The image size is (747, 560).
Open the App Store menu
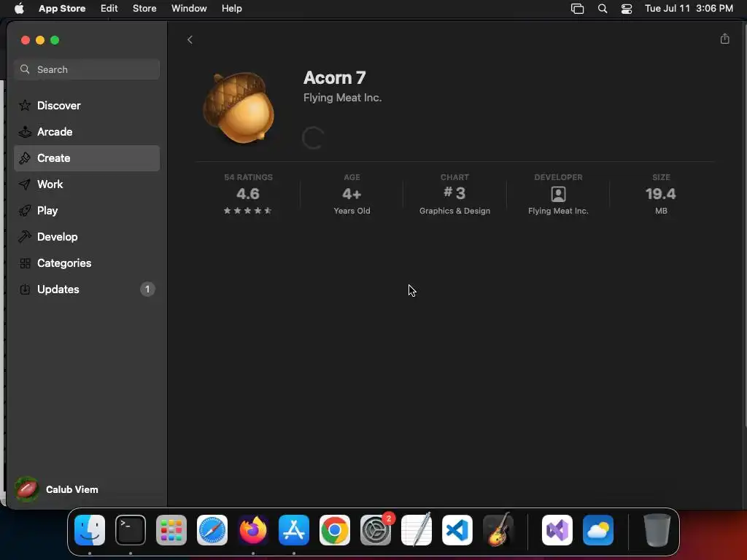62,9
